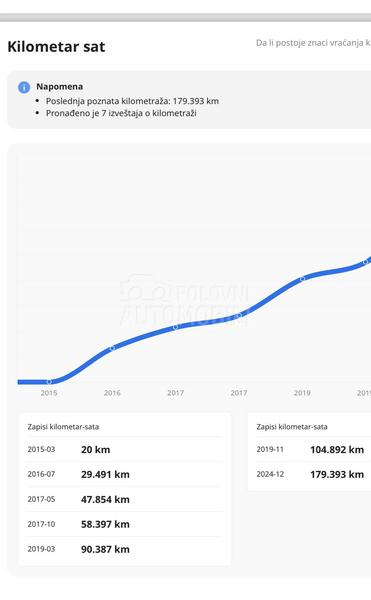
Task: Select the 2015-03 record showing 20 km
Action: tap(124, 450)
